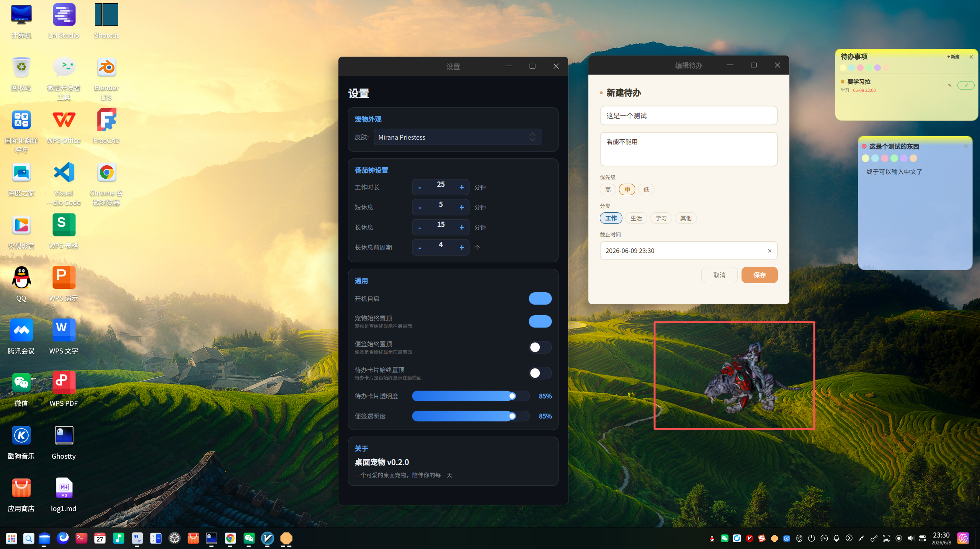Image resolution: width=980 pixels, height=549 pixels.
Task: Decrease 短休息 with the minus button
Action: coord(420,207)
